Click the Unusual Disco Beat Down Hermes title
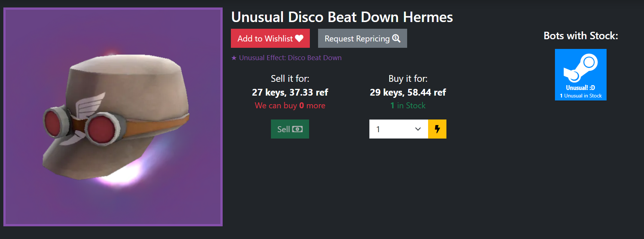The image size is (644, 239). [x=342, y=17]
